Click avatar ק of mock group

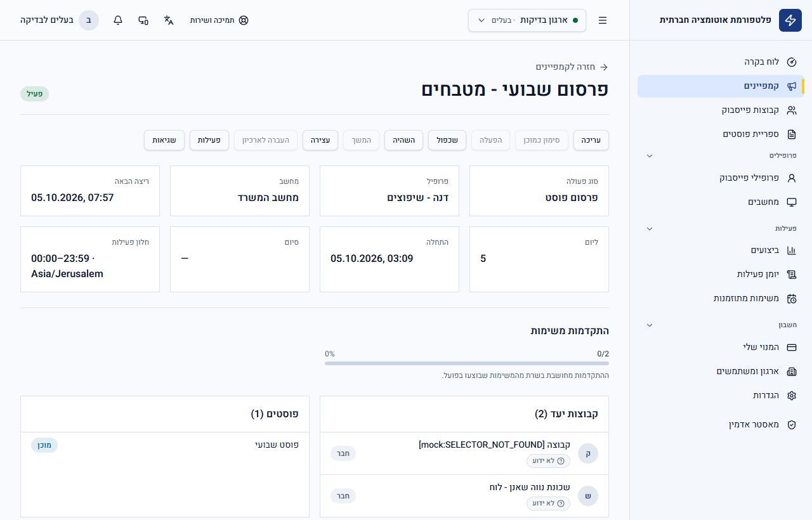588,453
